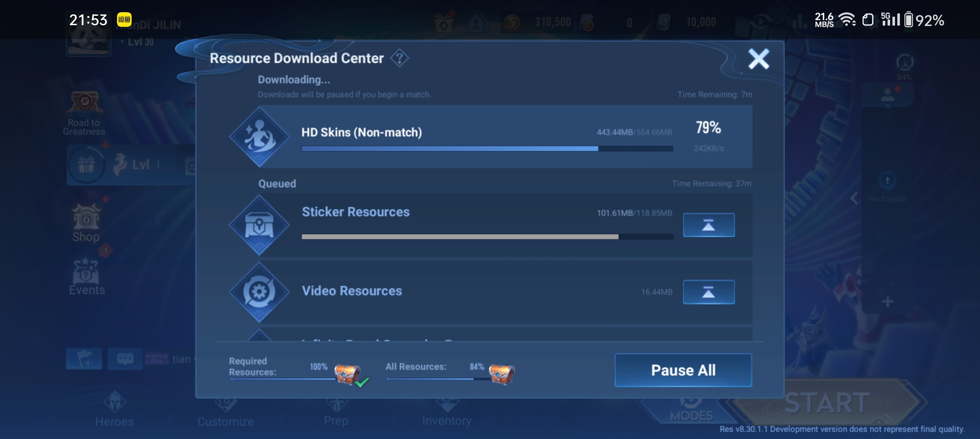Collapse the friends panel arrow
This screenshot has height=439, width=980.
click(x=854, y=198)
